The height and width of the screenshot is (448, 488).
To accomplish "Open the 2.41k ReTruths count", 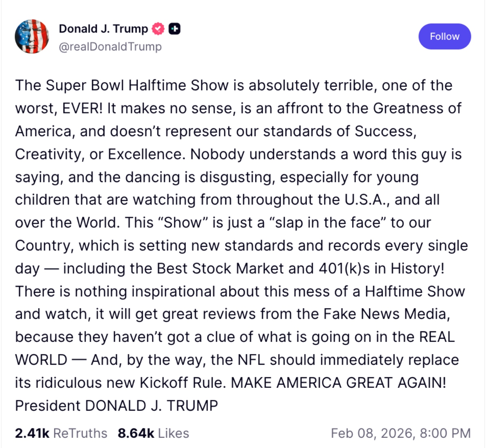I will pyautogui.click(x=32, y=433).
